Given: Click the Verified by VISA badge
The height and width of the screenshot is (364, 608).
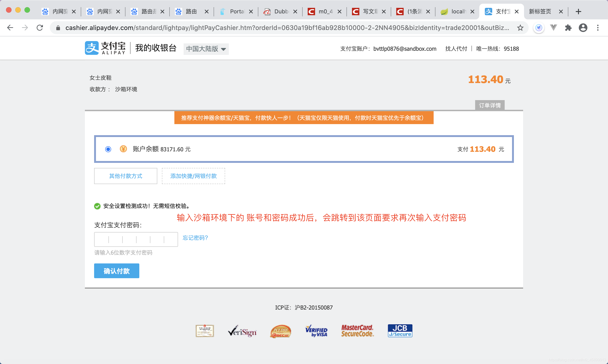Looking at the screenshot, I should point(316,331).
